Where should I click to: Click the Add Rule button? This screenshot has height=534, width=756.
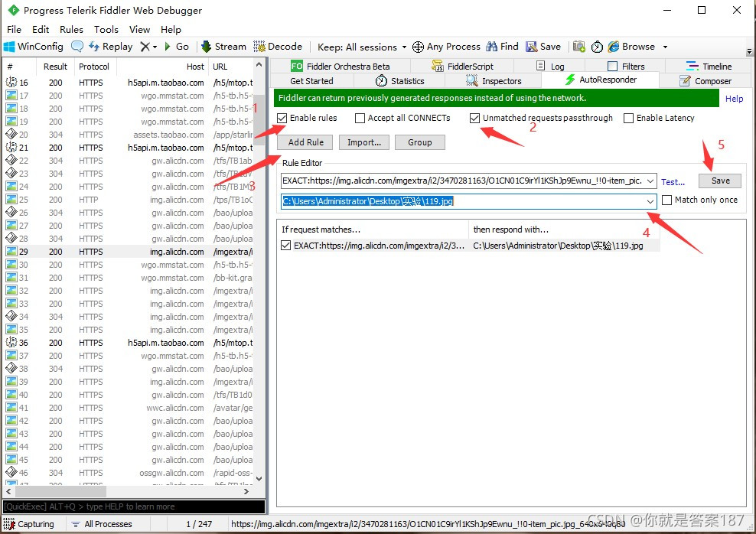(x=305, y=142)
